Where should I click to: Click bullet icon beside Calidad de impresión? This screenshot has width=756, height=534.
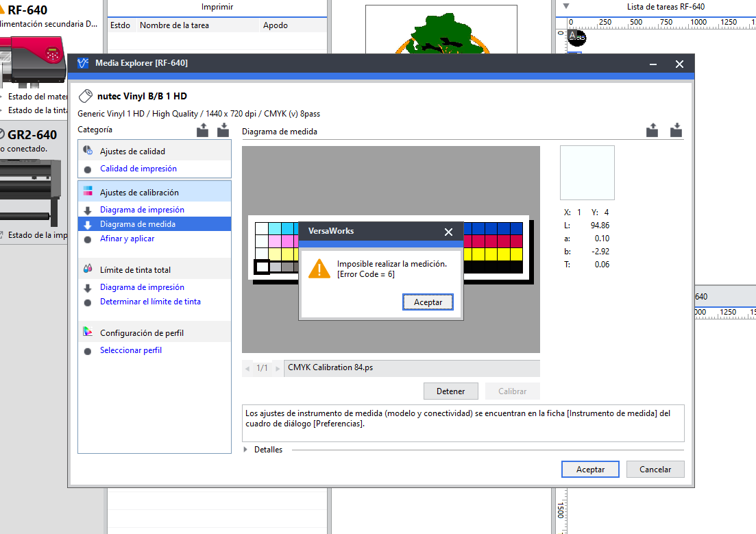pos(87,169)
